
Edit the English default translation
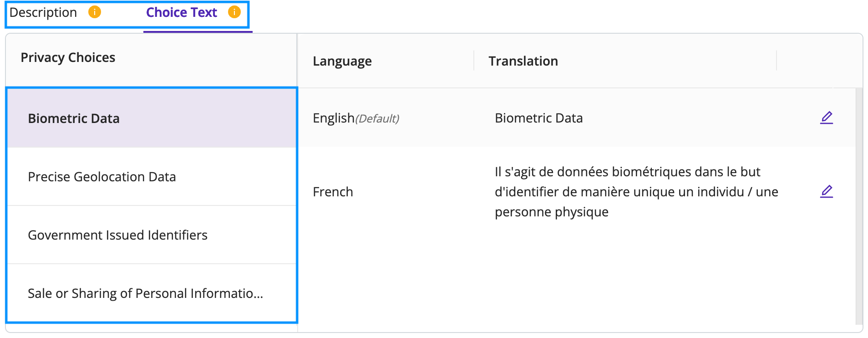pos(827,118)
